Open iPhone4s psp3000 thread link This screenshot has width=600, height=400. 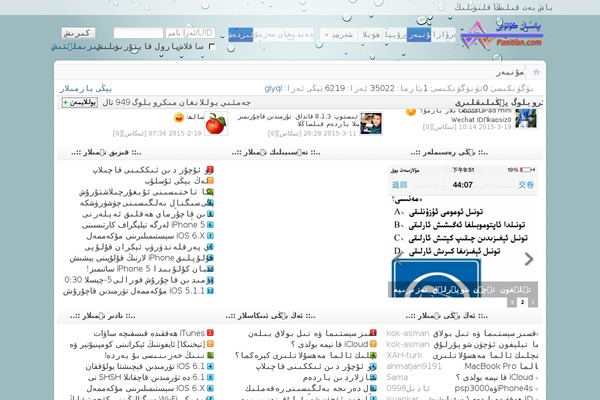[494, 388]
